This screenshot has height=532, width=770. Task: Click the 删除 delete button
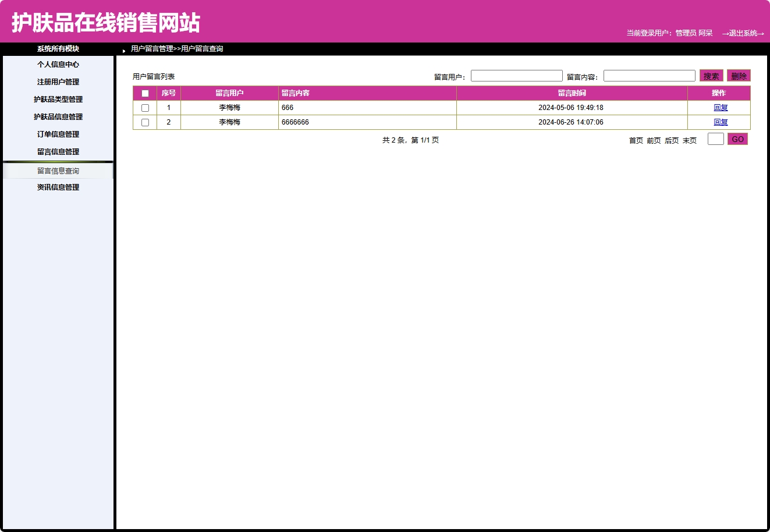(x=739, y=75)
